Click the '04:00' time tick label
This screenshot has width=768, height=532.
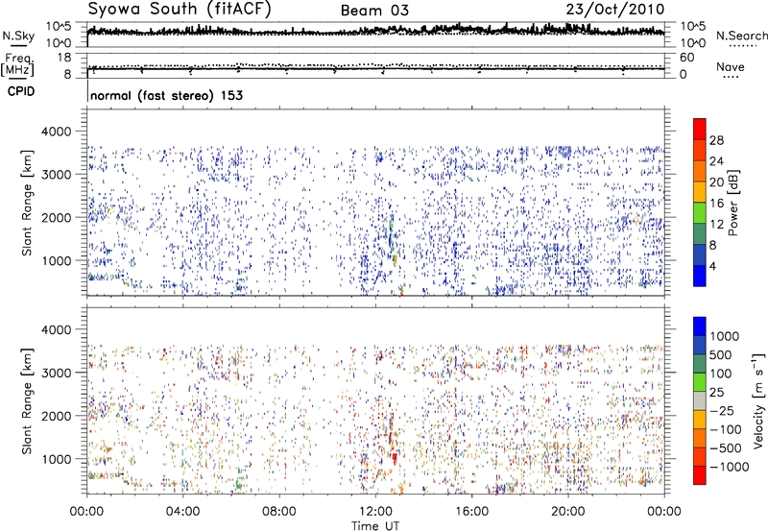click(x=183, y=512)
